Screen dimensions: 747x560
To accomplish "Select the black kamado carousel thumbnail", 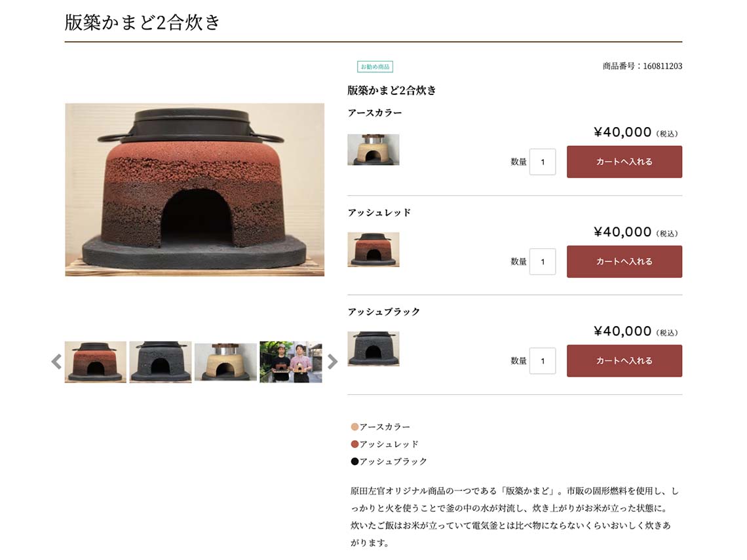I will [x=161, y=362].
